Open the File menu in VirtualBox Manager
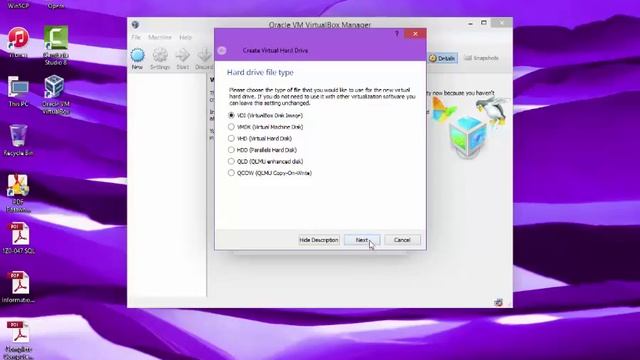Screen dimensions: 640x360 136,37
